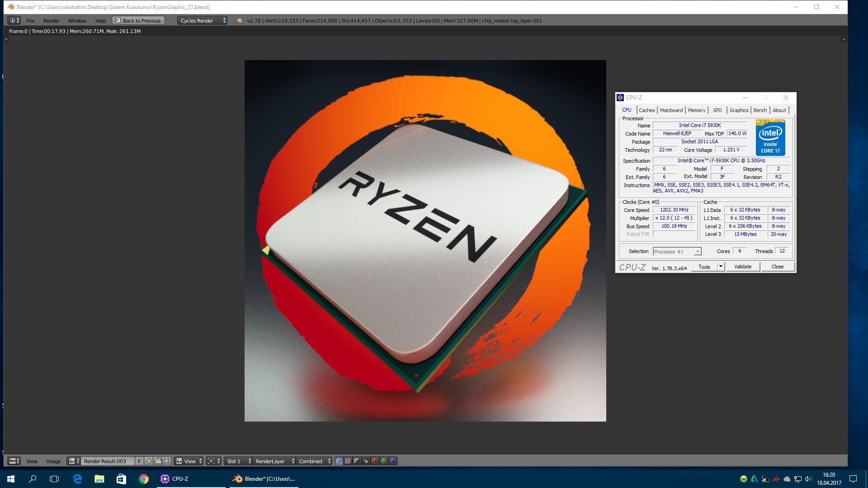Click the volume speaker tray icon

click(808, 479)
